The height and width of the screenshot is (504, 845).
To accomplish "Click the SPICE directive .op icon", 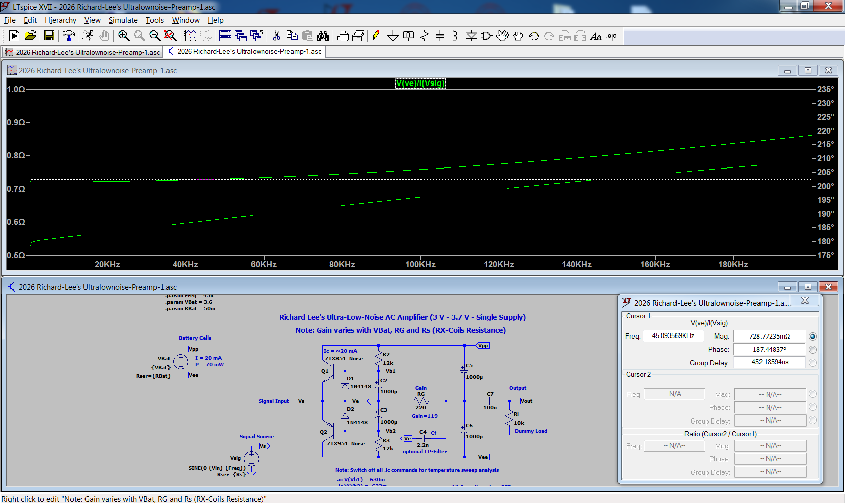I will coord(611,36).
